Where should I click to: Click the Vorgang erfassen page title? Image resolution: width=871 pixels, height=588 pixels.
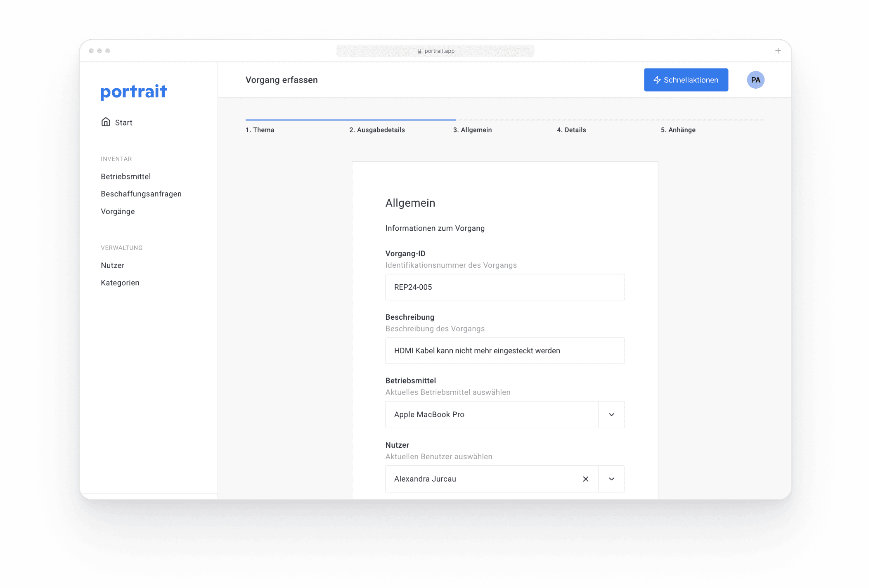(x=281, y=80)
